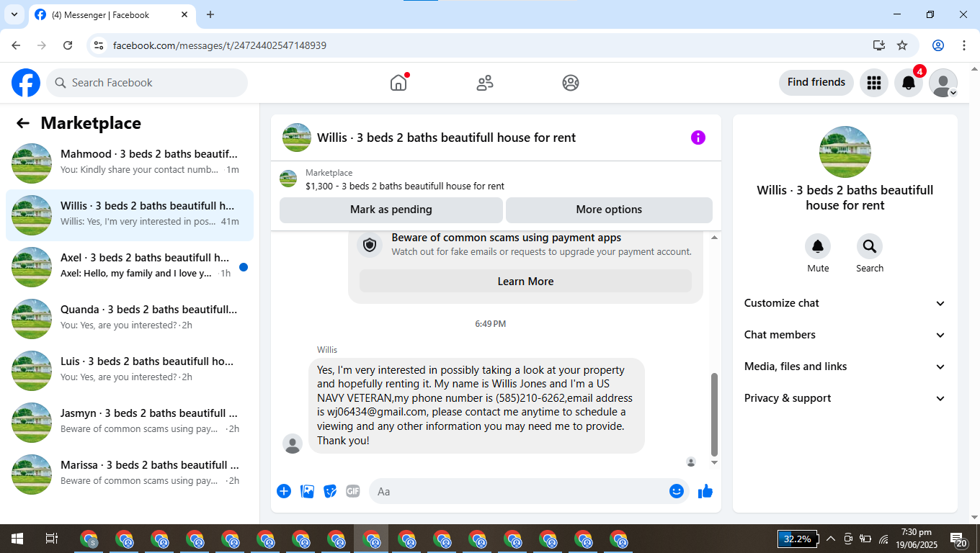Open the listing thumbnail in Marketplace banner

[288, 179]
